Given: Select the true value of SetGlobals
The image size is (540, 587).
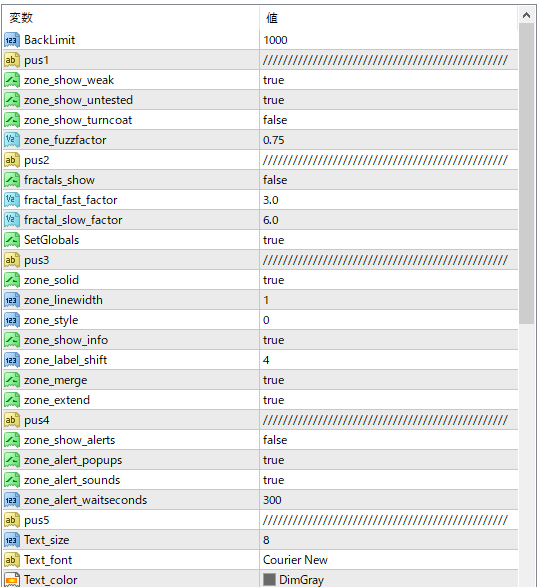Looking at the screenshot, I should point(273,240).
